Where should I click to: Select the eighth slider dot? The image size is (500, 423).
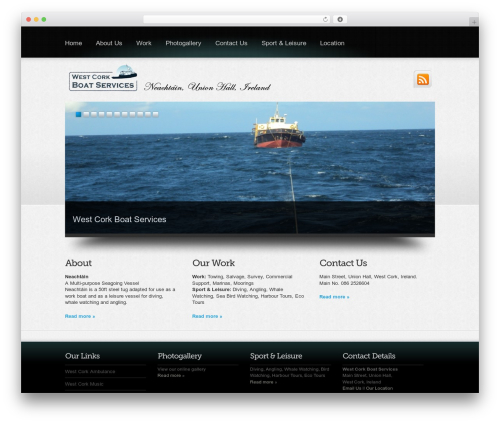(x=132, y=114)
